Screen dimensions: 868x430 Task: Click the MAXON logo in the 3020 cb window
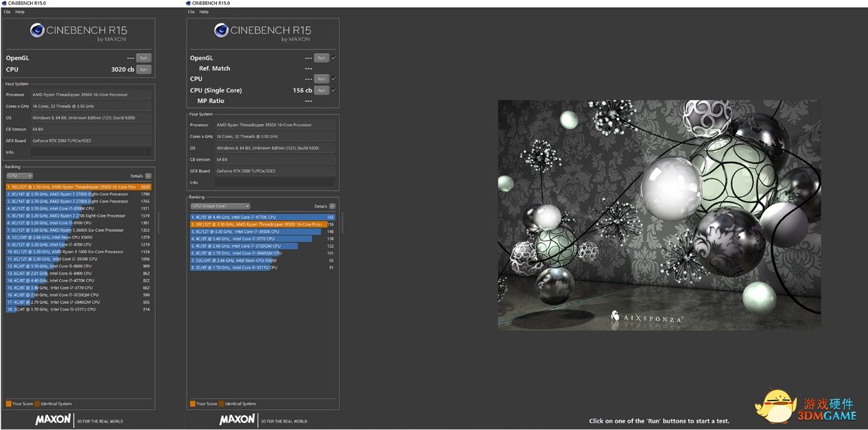pos(54,419)
